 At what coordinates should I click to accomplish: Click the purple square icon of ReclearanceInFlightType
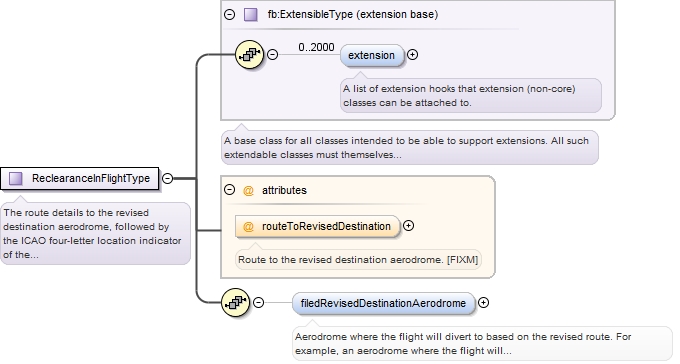(x=16, y=178)
